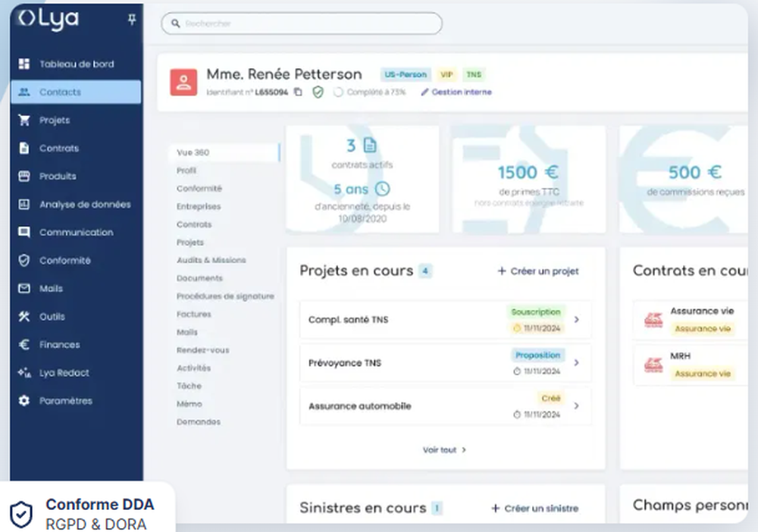758x532 pixels.
Task: Open the Compl. santé TNS project row
Action: 445,319
